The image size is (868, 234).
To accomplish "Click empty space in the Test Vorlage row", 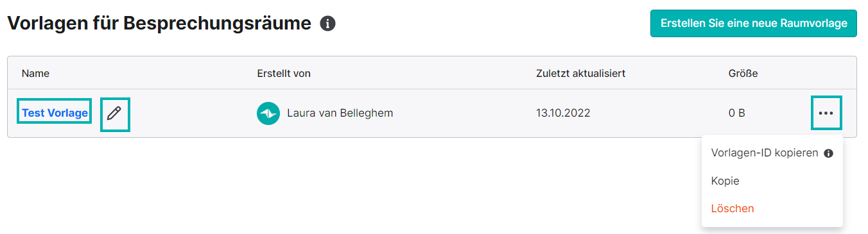I will point(462,113).
